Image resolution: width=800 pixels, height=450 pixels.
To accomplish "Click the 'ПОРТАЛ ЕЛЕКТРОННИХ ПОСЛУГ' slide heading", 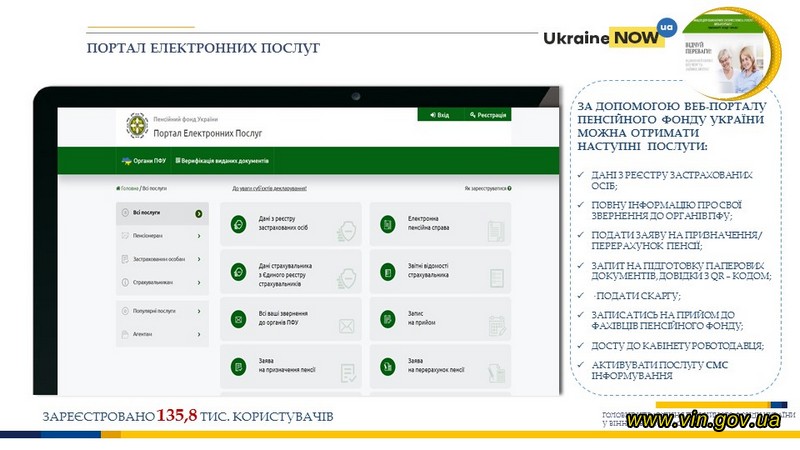I will 203,48.
